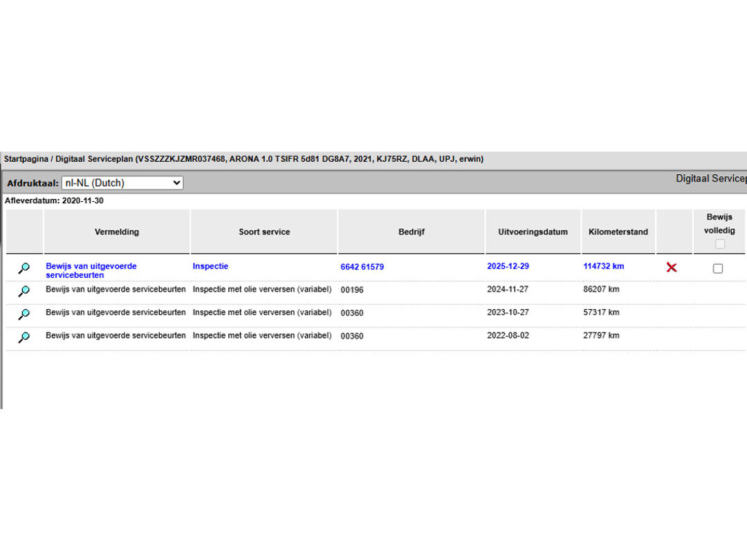
Task: Click the Soort service column header
Action: tap(264, 232)
